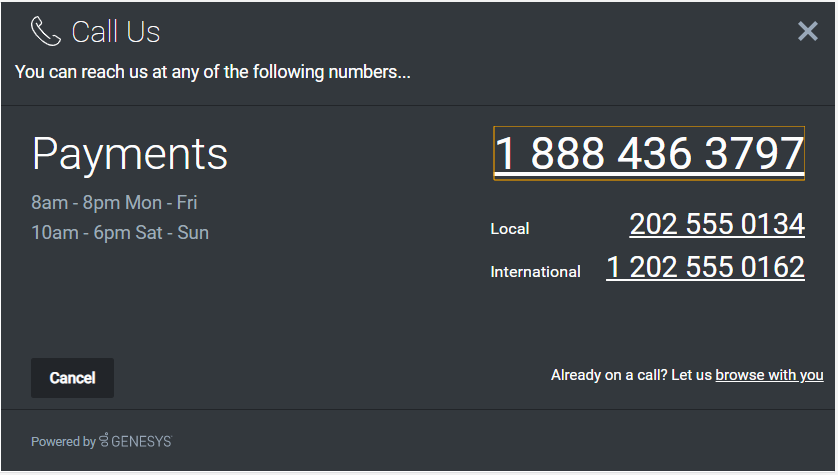The width and height of the screenshot is (838, 475).
Task: Click the 'International' label
Action: tap(535, 272)
